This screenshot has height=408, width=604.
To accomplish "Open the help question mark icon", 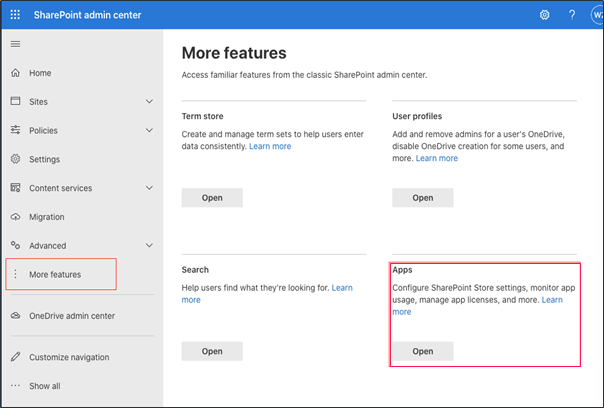I will click(572, 15).
